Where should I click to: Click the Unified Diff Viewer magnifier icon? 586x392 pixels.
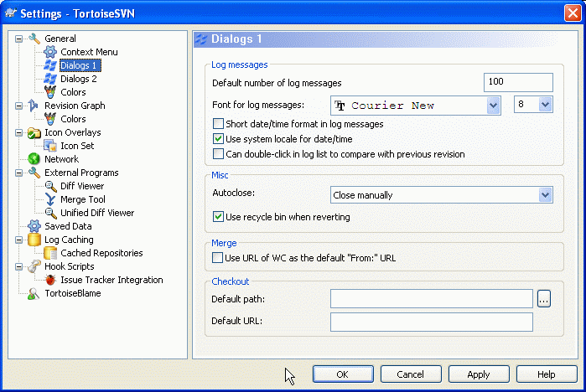(50, 213)
